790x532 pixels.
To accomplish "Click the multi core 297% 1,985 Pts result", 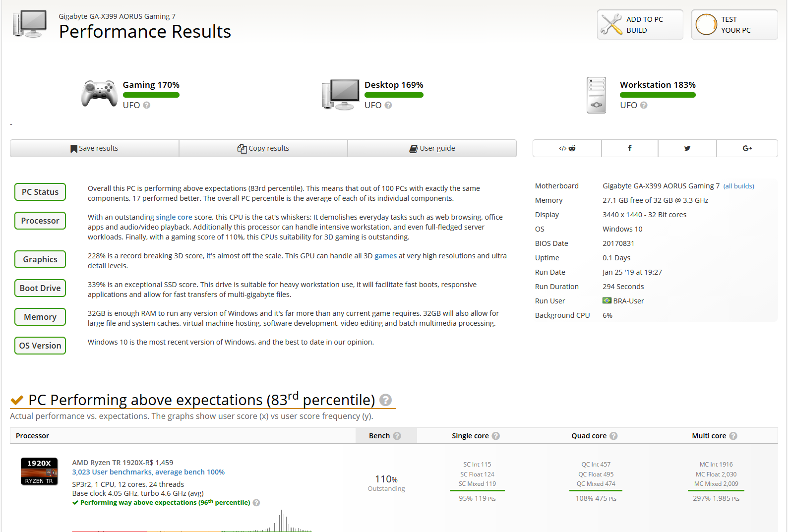I will pyautogui.click(x=716, y=498).
